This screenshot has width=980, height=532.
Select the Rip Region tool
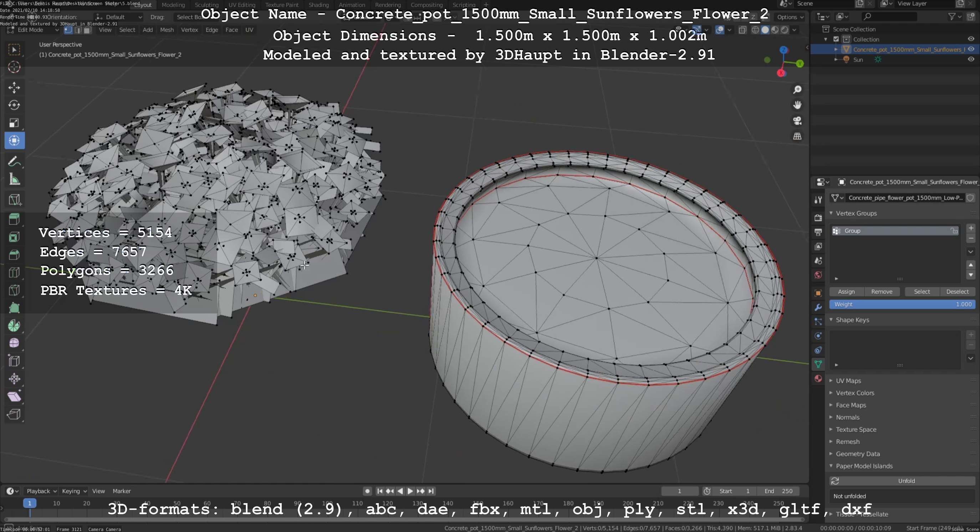(x=14, y=414)
